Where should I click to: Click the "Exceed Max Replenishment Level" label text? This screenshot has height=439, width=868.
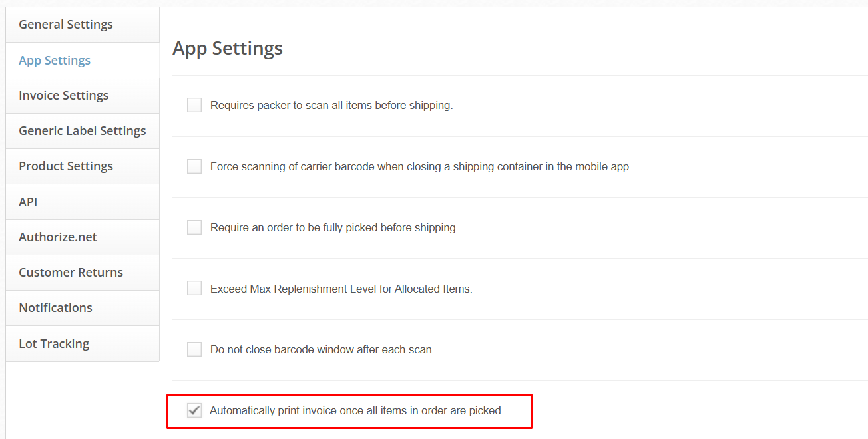click(341, 289)
